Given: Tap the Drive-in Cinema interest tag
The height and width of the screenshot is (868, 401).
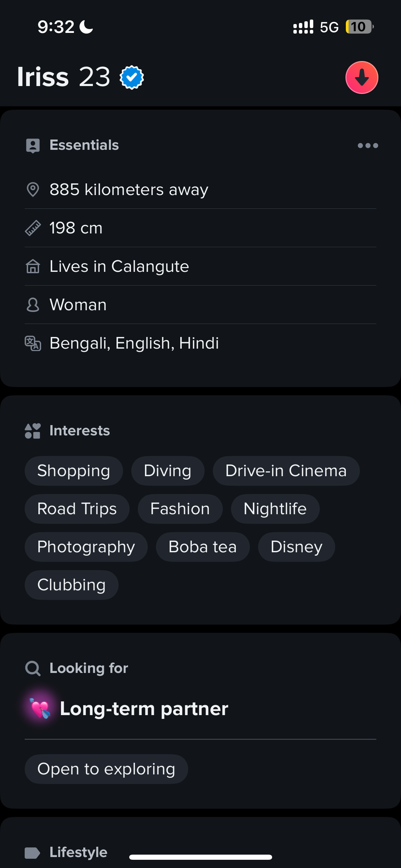Looking at the screenshot, I should [286, 471].
